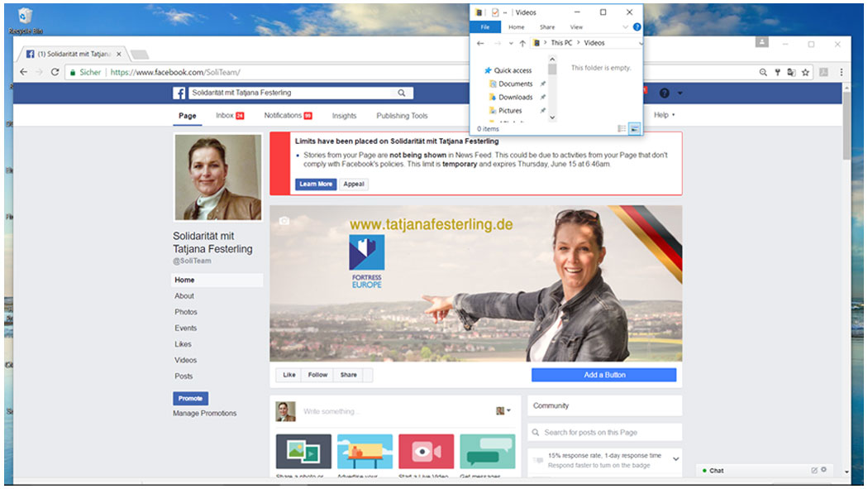
Task: Click the Add a Button button
Action: click(604, 375)
